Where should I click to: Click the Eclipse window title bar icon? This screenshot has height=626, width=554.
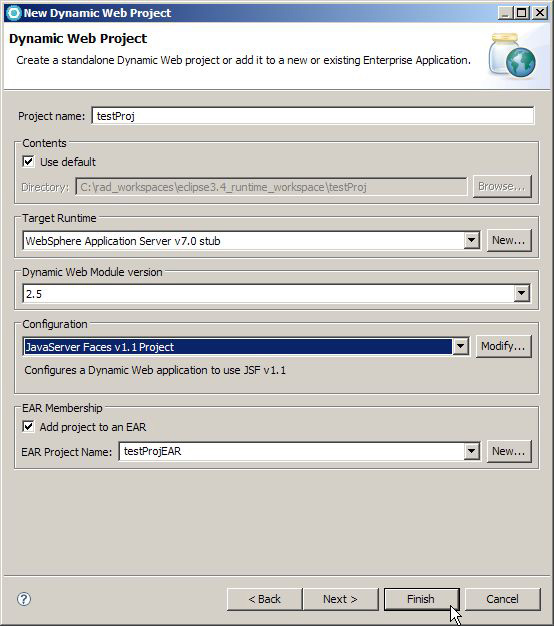pos(14,13)
